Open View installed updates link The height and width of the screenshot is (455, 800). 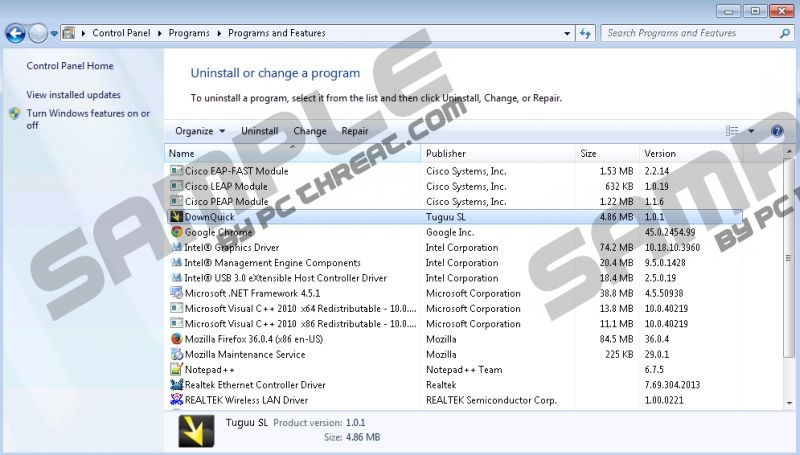(x=73, y=95)
